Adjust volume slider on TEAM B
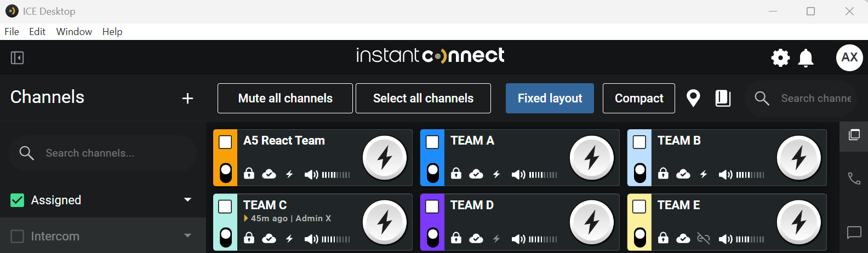 (x=750, y=175)
